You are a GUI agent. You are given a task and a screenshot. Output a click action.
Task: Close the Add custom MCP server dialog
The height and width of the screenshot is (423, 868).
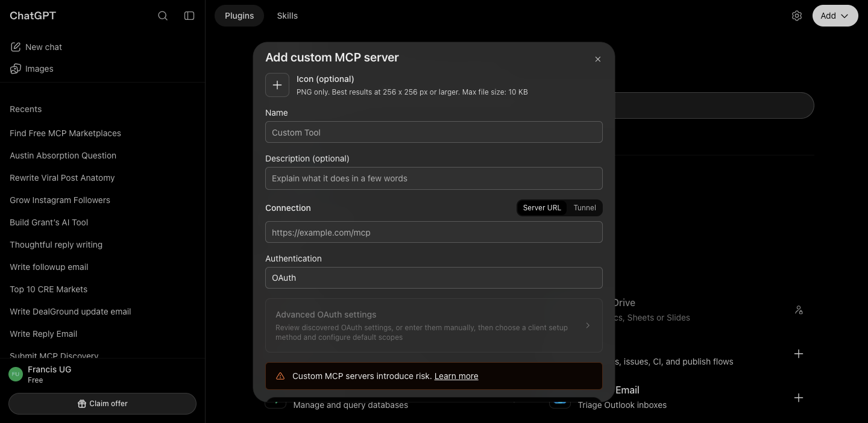tap(598, 59)
